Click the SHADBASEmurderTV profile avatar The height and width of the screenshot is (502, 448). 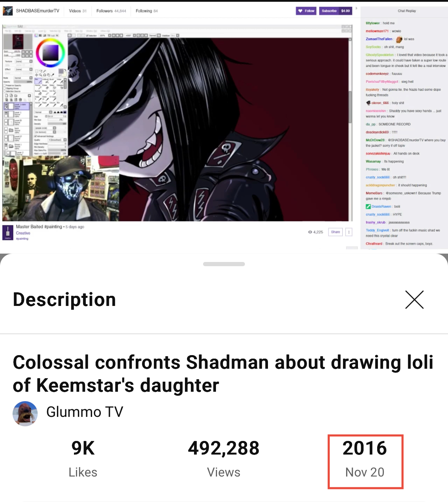click(x=8, y=11)
